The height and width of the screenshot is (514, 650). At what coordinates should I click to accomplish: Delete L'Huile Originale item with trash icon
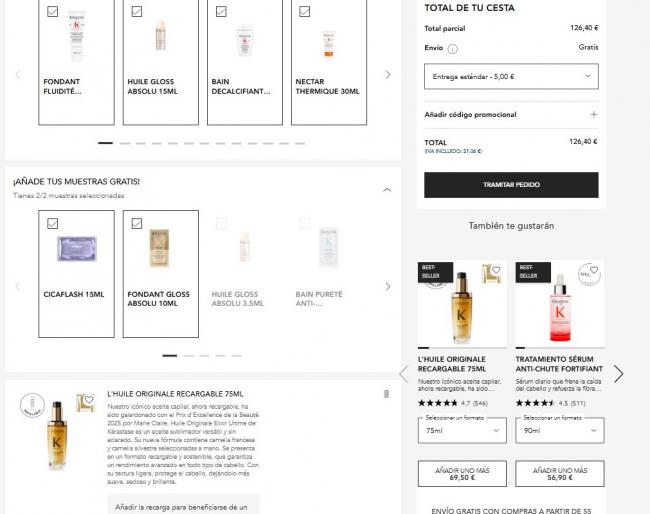tap(386, 394)
